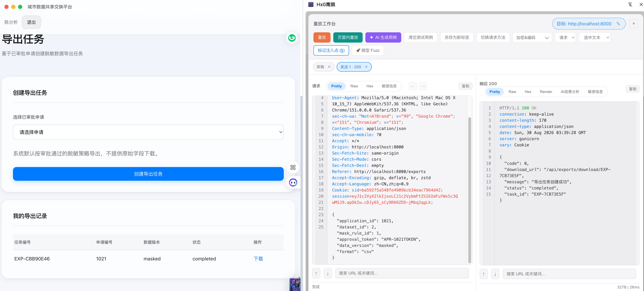
Task: Click the orange 重放 button
Action: (322, 38)
